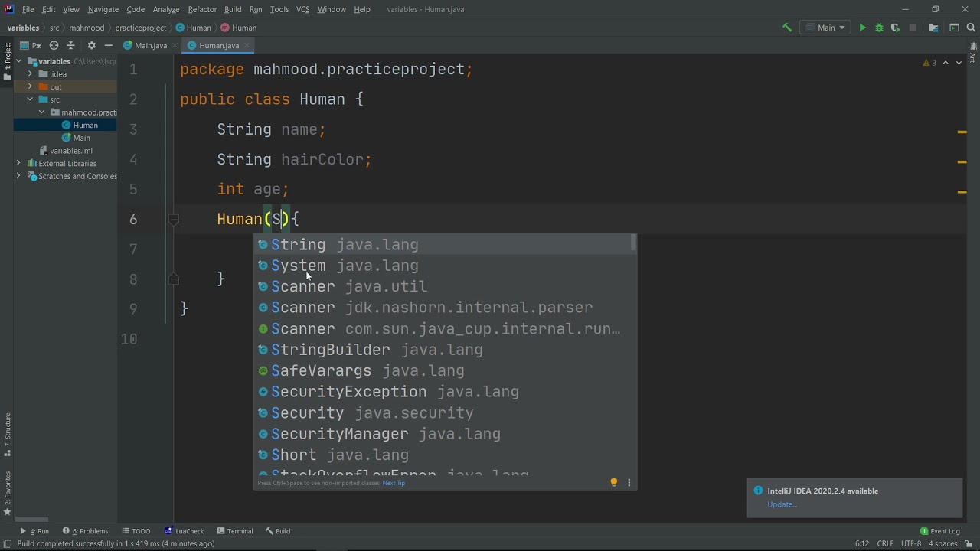Image resolution: width=980 pixels, height=551 pixels.
Task: Start debugging with the green bug icon
Action: point(879,28)
